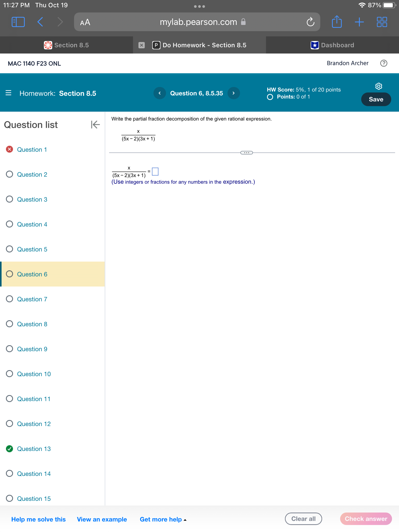Open Question 2 from the list
Screen dimensions: 399x532
coord(32,175)
